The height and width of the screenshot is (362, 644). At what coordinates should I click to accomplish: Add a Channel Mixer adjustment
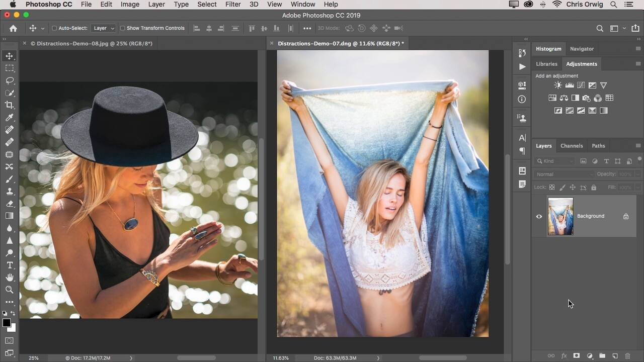click(598, 98)
